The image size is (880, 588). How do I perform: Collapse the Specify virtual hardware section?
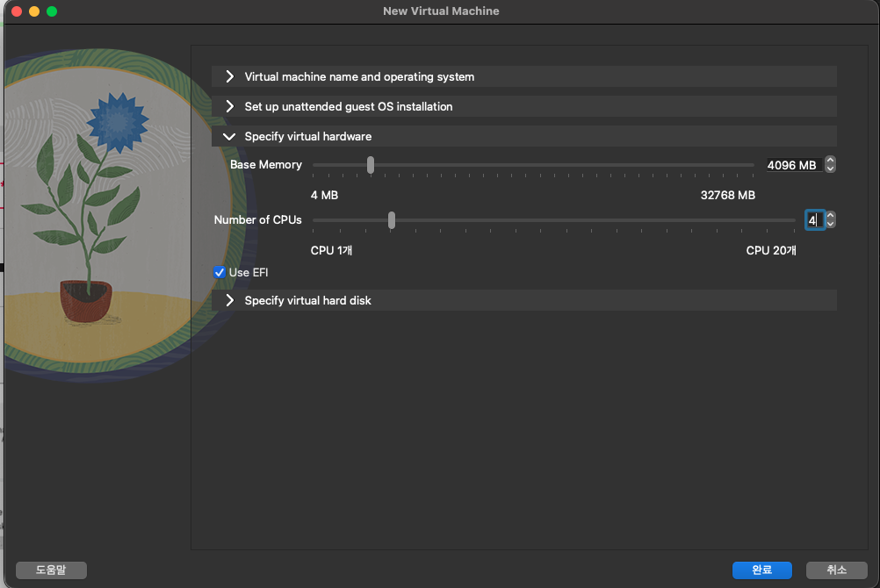click(523, 136)
